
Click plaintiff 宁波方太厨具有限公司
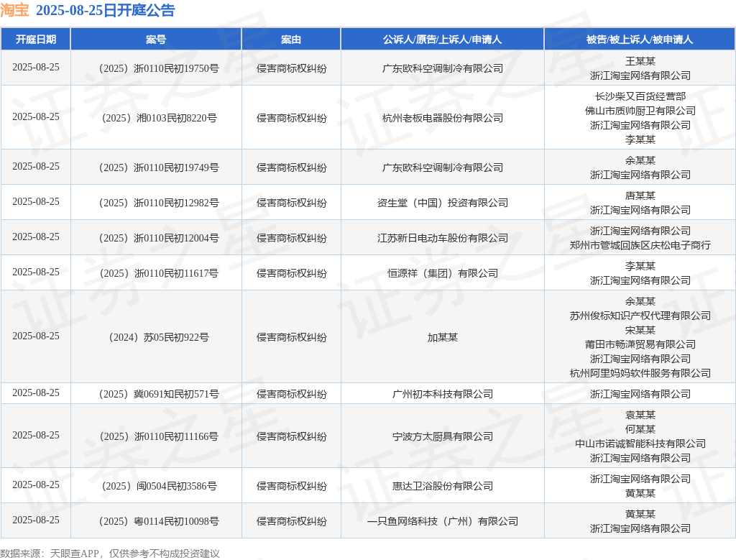[x=442, y=436]
